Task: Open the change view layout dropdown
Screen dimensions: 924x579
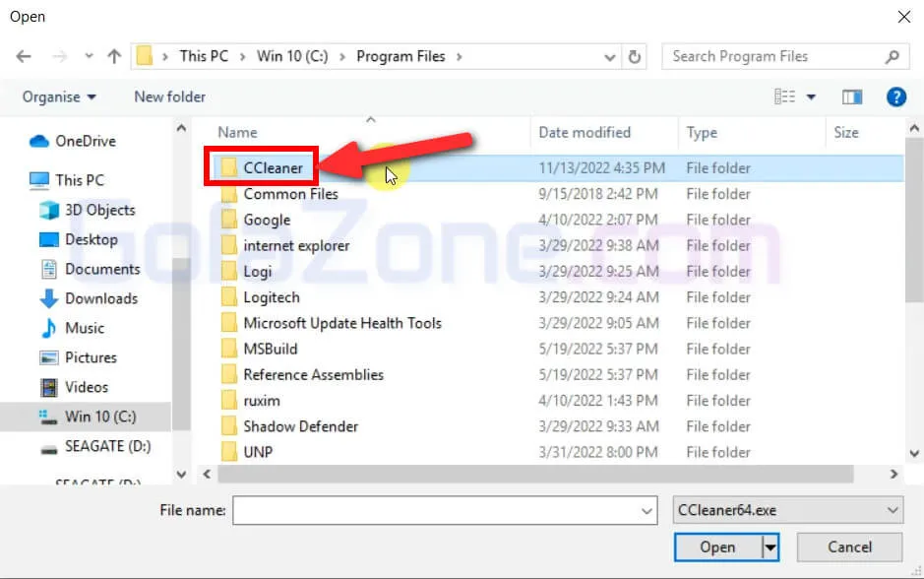Action: pyautogui.click(x=810, y=96)
